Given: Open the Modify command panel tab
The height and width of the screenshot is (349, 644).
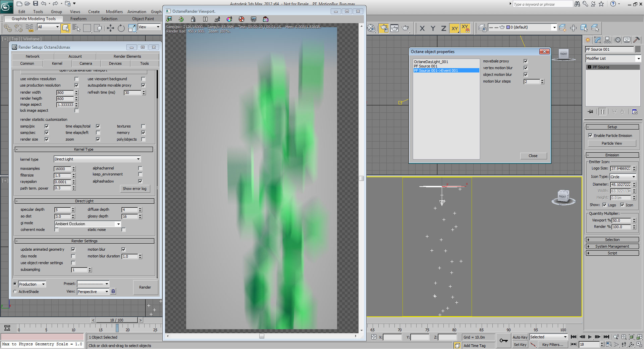Looking at the screenshot, I should click(x=598, y=40).
